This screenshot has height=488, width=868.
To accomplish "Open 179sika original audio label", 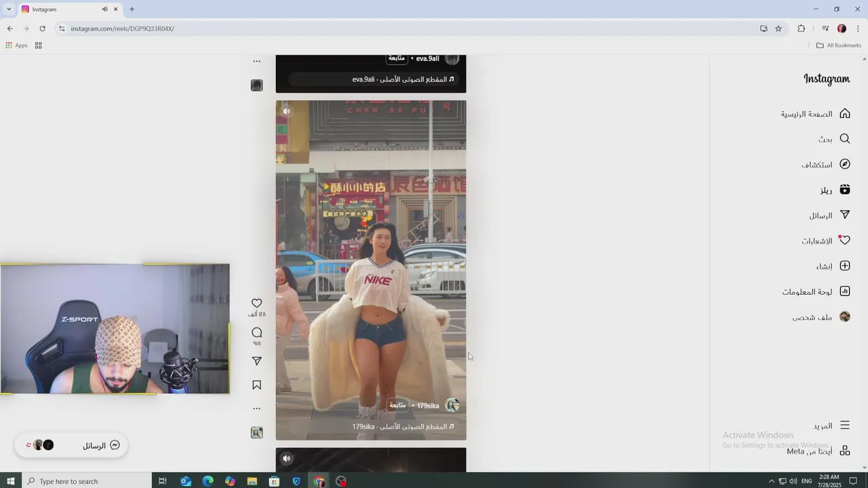I will tap(403, 427).
